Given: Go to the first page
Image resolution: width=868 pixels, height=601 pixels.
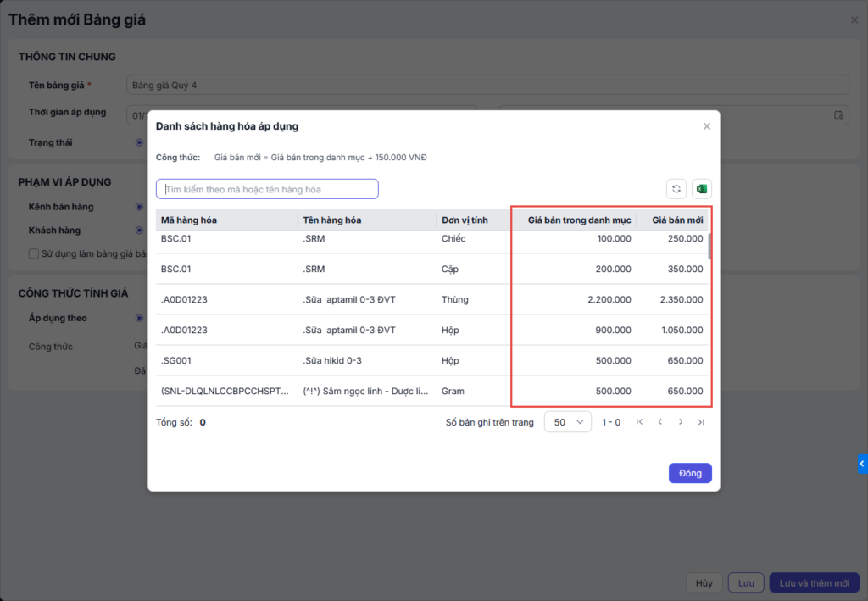Looking at the screenshot, I should 639,422.
